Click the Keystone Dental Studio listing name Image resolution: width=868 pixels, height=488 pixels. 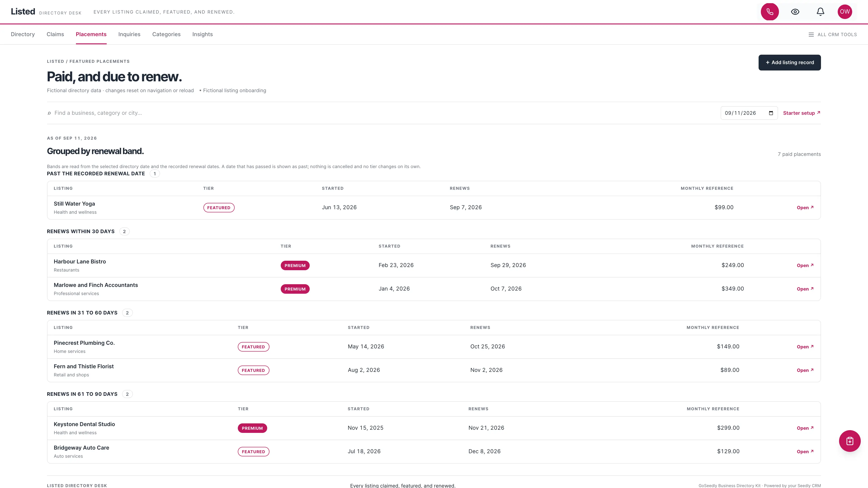coord(84,424)
